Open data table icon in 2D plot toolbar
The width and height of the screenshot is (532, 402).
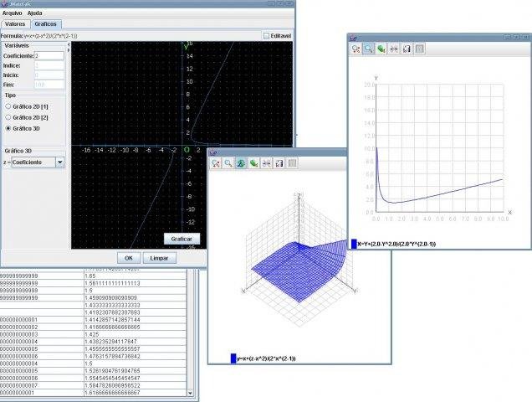pos(419,49)
